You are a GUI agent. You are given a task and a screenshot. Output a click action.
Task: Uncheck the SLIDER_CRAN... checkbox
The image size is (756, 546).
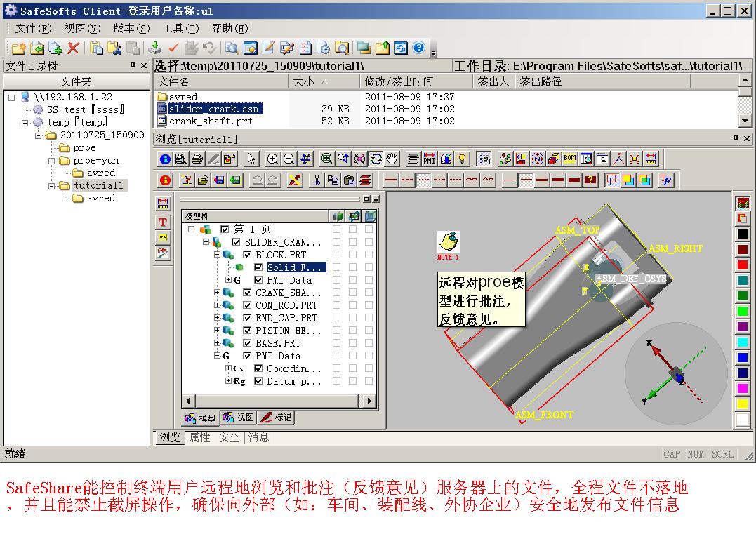click(237, 242)
